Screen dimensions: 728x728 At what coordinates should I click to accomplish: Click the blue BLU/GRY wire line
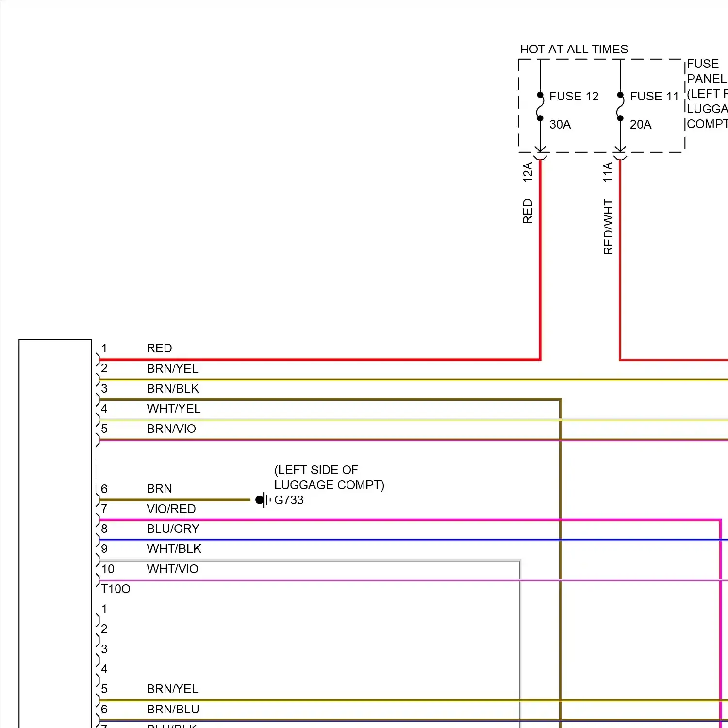click(413, 540)
